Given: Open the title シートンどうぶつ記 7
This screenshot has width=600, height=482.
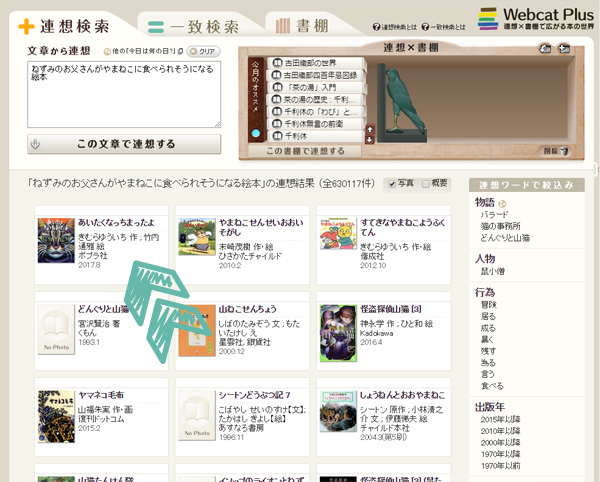Looking at the screenshot, I should tap(254, 395).
